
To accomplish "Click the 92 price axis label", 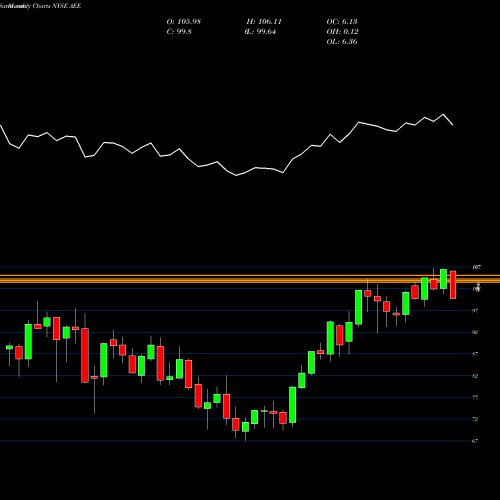I will tap(475, 332).
